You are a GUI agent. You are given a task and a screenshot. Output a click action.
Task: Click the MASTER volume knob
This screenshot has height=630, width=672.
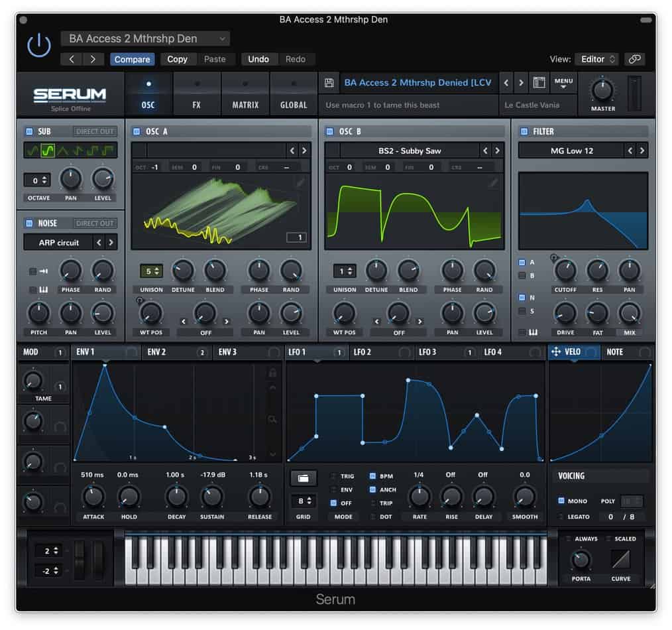click(x=602, y=90)
